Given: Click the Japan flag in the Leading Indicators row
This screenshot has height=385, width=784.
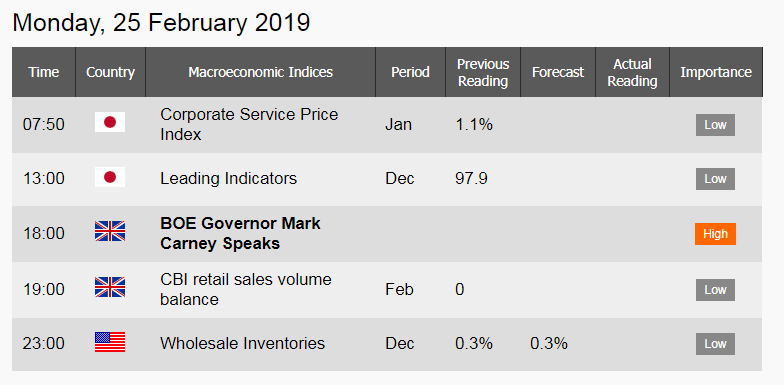Looking at the screenshot, I should click(110, 177).
